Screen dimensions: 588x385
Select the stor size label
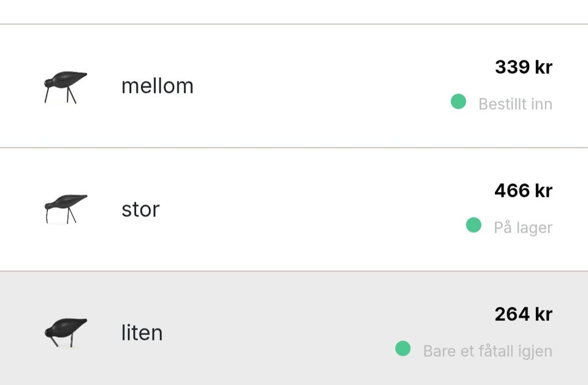(x=140, y=209)
